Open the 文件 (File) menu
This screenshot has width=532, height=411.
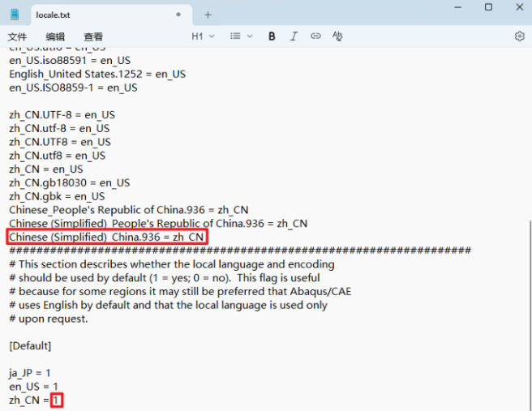coord(17,37)
